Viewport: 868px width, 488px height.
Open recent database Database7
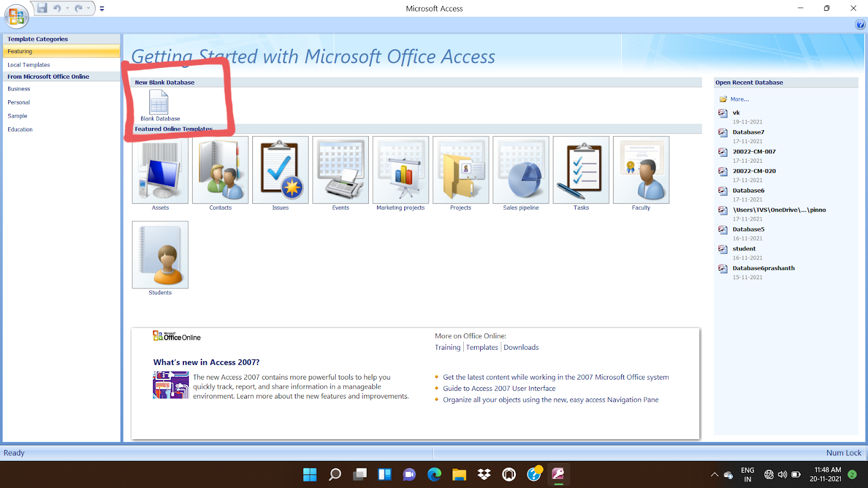click(748, 132)
